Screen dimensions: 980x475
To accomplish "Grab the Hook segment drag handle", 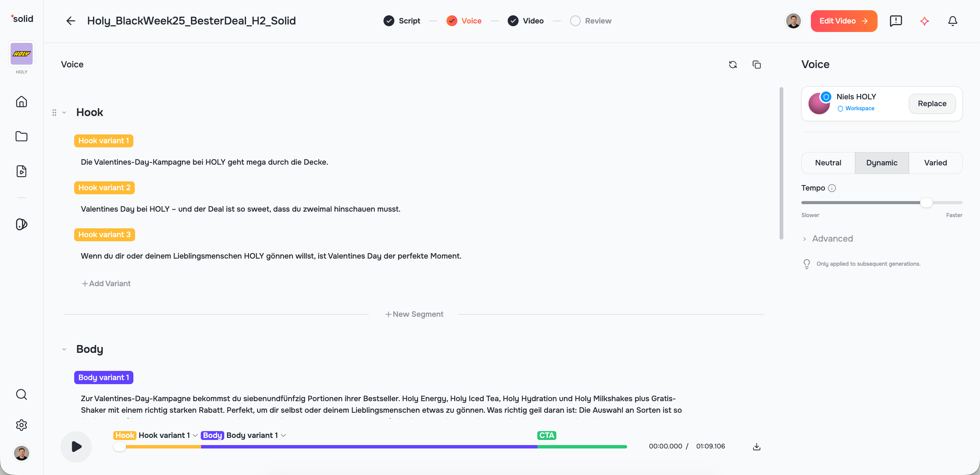I will [54, 113].
